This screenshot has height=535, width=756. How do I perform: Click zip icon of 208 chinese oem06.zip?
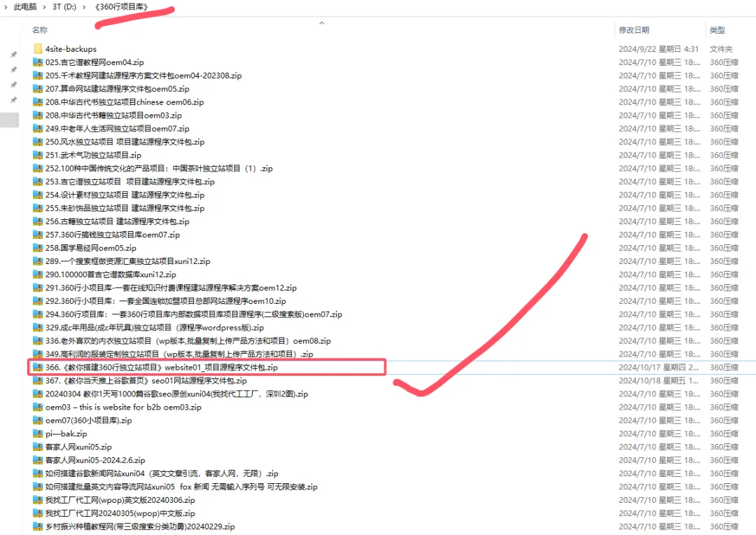38,102
